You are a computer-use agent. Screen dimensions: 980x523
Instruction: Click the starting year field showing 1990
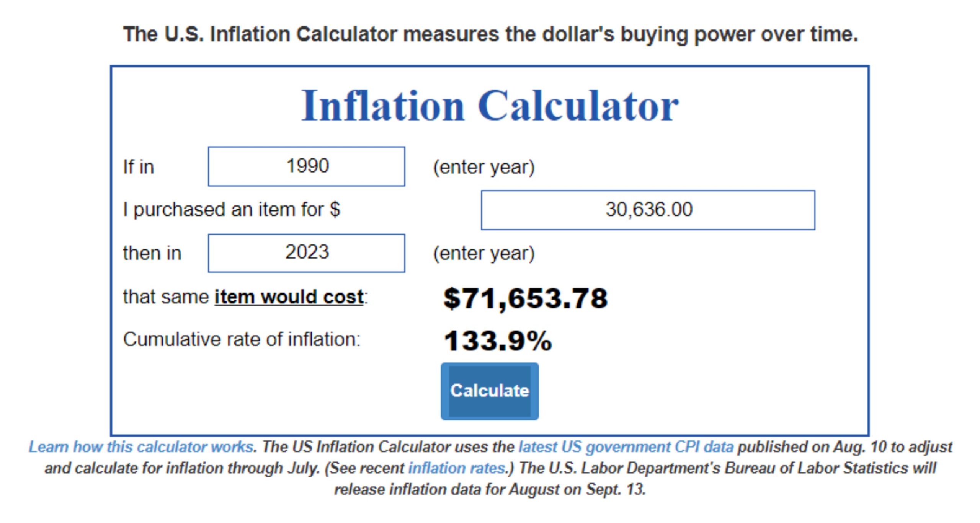tap(306, 166)
